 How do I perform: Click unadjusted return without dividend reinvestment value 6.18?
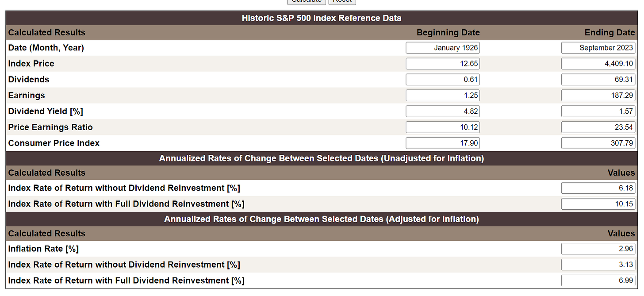[598, 188]
